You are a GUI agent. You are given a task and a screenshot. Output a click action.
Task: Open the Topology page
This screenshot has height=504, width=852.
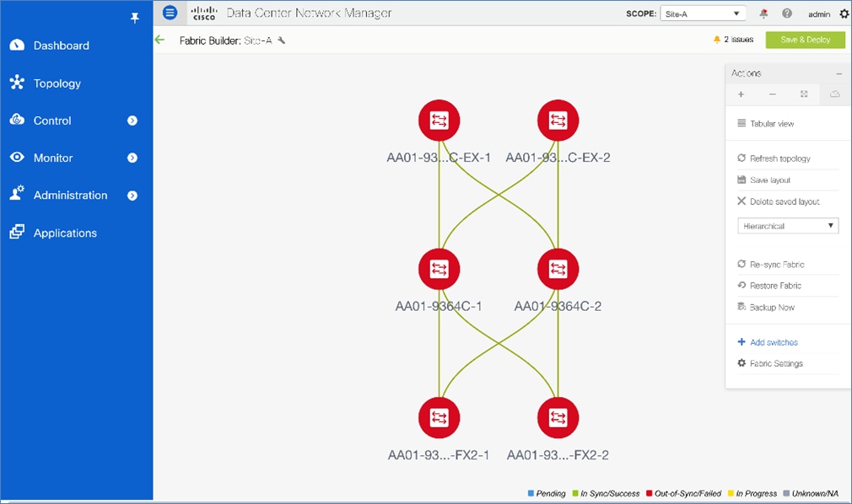(x=57, y=83)
